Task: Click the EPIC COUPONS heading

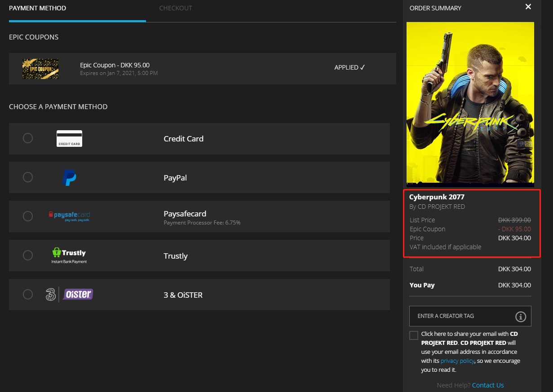Action: coord(34,37)
